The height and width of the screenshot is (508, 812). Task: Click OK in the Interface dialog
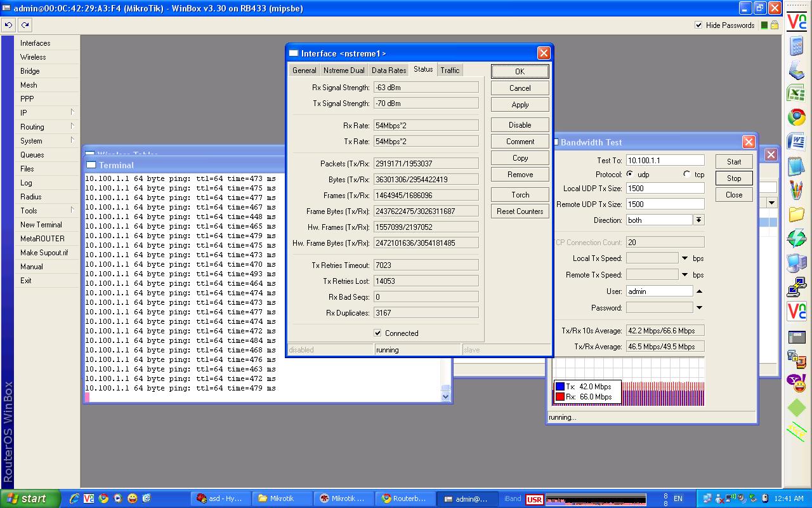[520, 72]
